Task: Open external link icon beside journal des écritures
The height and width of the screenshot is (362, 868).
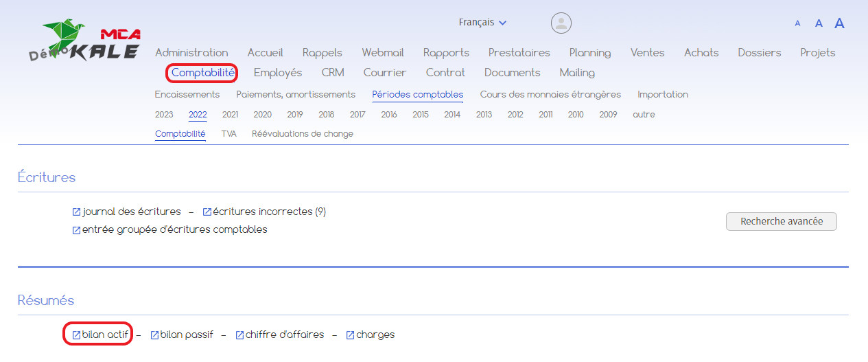Action: (x=76, y=212)
